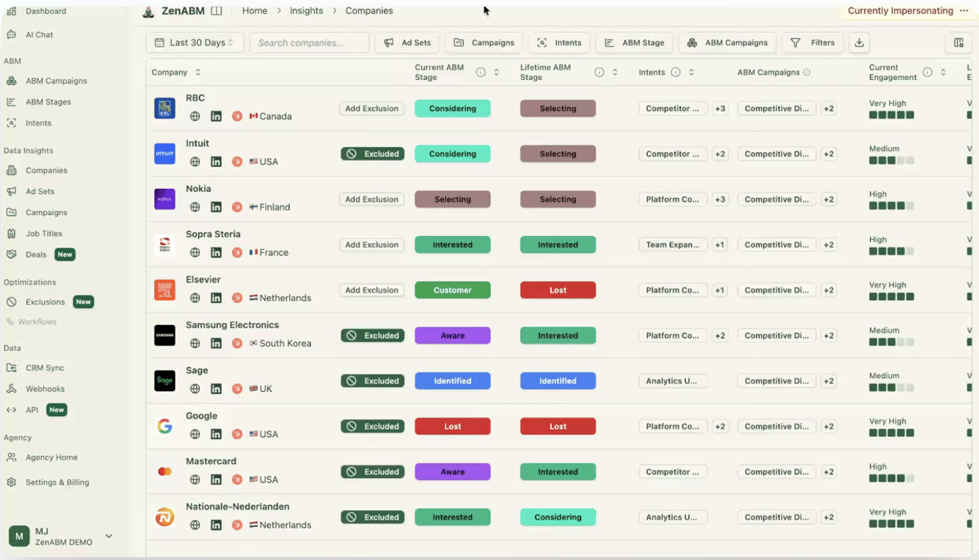979x560 pixels.
Task: Open Elsevier website globe icon
Action: [195, 298]
